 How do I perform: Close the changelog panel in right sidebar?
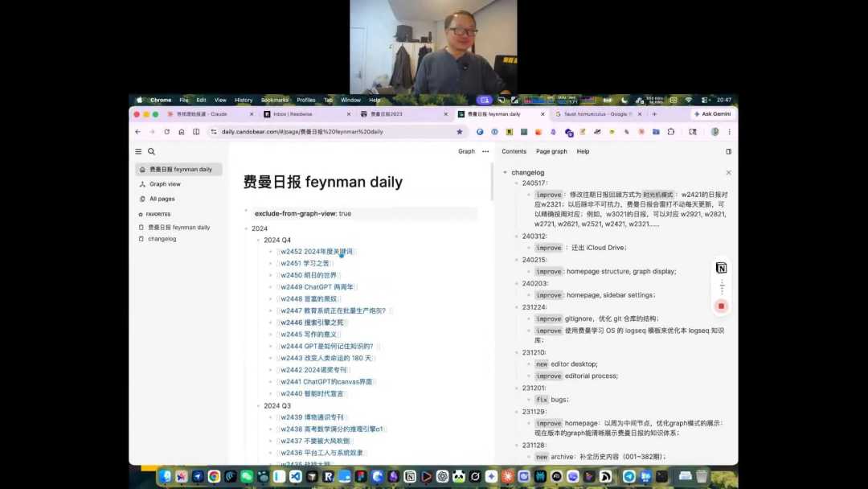tap(728, 173)
